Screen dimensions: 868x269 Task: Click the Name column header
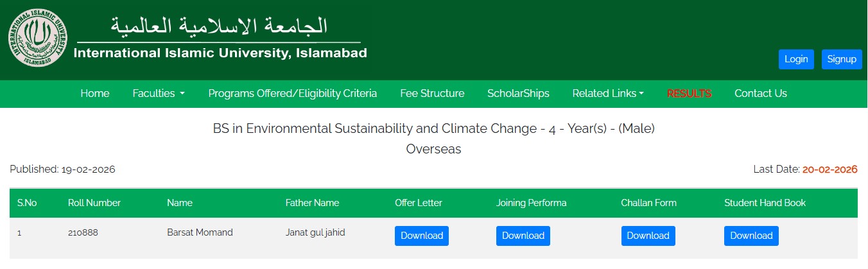pyautogui.click(x=180, y=203)
